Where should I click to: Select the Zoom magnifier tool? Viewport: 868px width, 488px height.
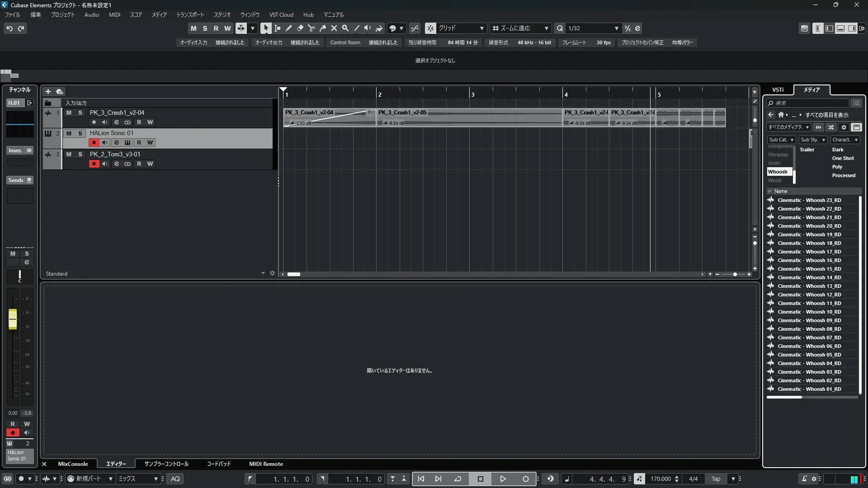click(x=345, y=28)
